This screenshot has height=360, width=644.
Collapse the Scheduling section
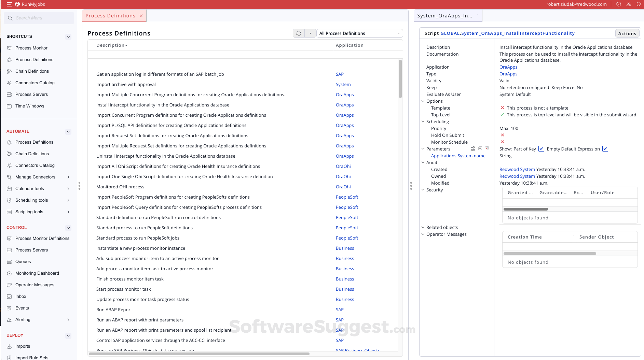423,121
